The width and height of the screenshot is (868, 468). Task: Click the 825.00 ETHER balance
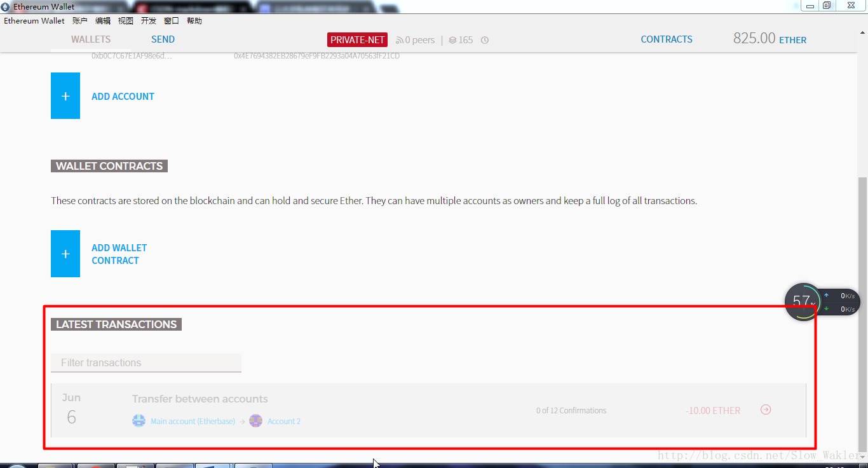[x=770, y=38]
